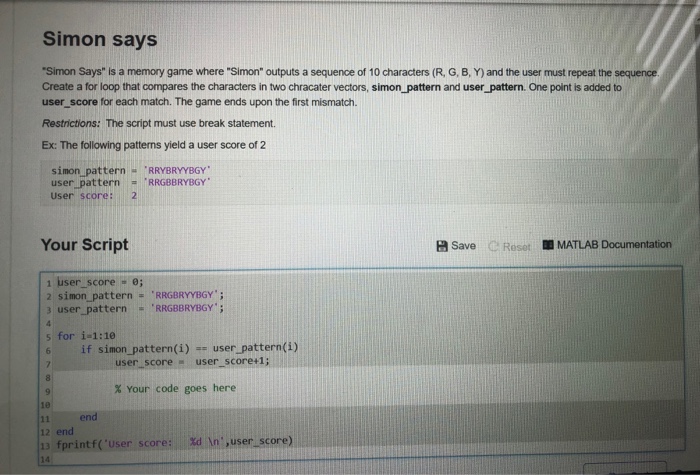Click line number 5 in the gutter
700x475 pixels.
click(48, 337)
